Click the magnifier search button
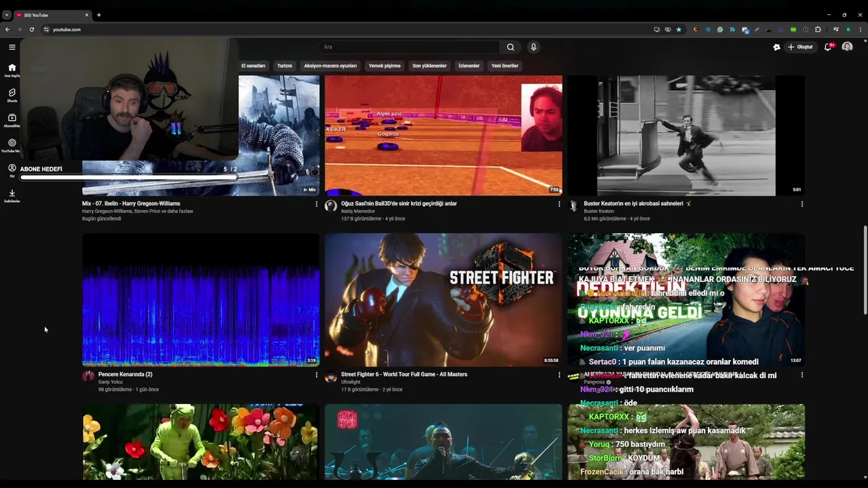Image resolution: width=868 pixels, height=488 pixels. tap(511, 47)
